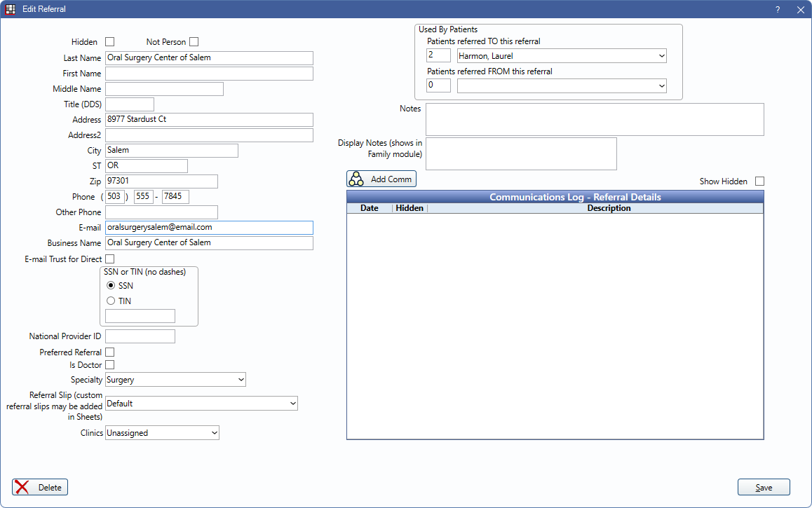Click the help question mark icon
The width and height of the screenshot is (812, 508).
point(777,10)
